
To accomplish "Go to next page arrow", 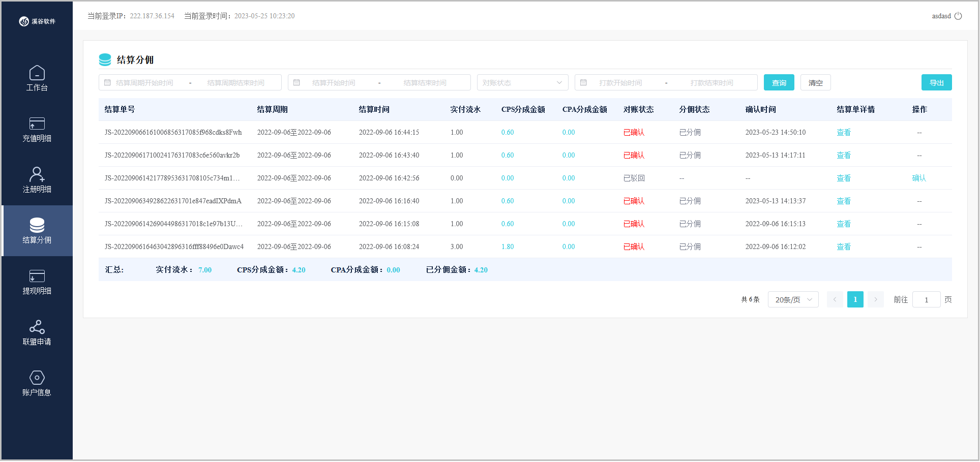I will pos(875,299).
